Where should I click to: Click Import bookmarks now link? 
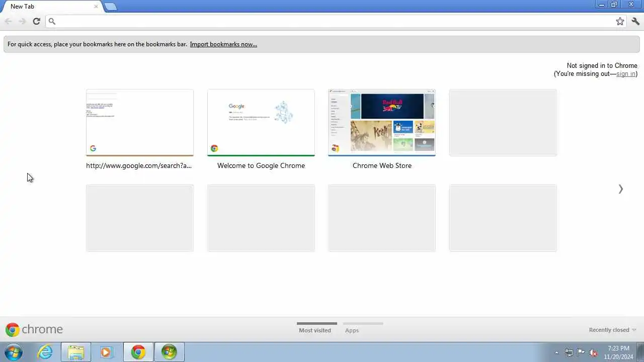223,44
